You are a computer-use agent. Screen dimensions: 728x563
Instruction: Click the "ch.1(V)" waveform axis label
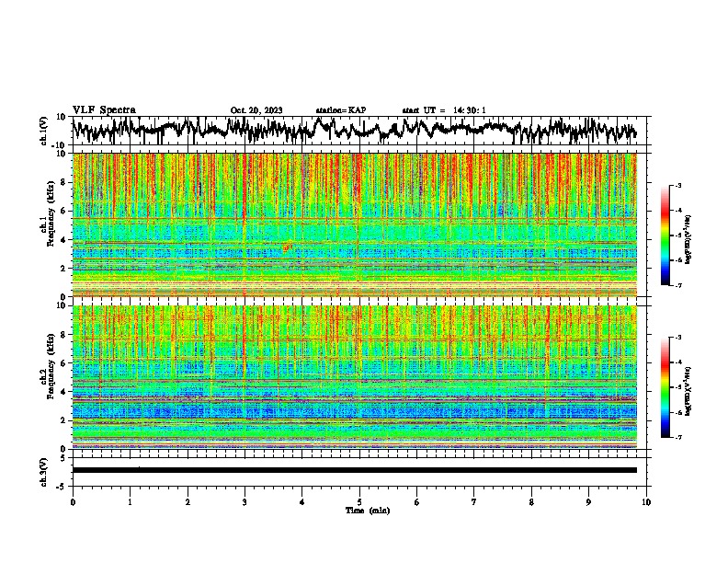click(x=44, y=131)
